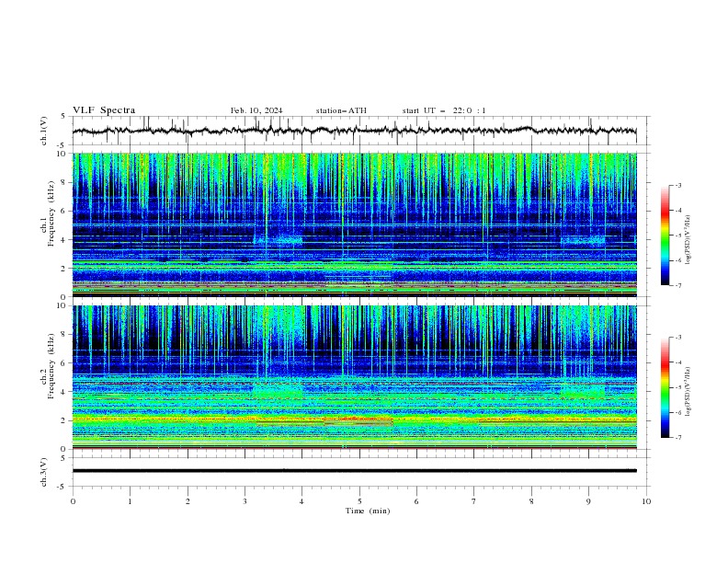The width and height of the screenshot is (728, 563).
Task: Click the date "Feb. 10, 2024"
Action: (x=256, y=110)
